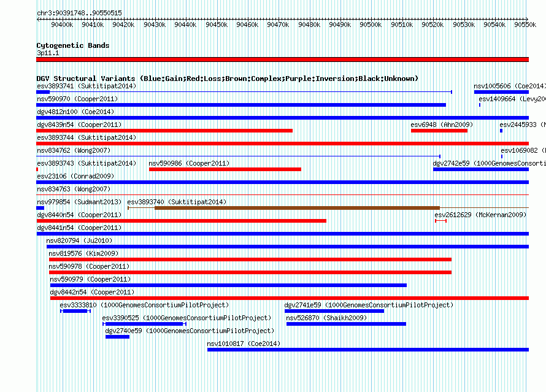Screen dimensions: 546x392
Task: Click the red loss bar of dgv8439n54
Action: pyautogui.click(x=164, y=131)
